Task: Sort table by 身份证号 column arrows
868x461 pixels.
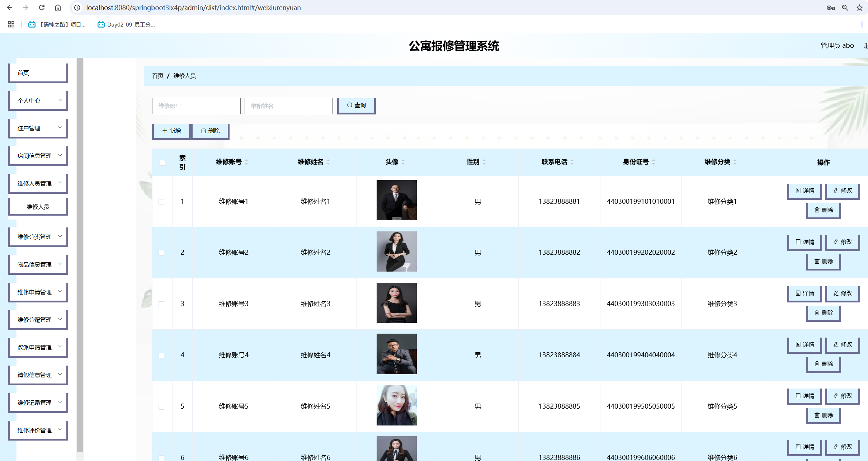Action: [654, 162]
